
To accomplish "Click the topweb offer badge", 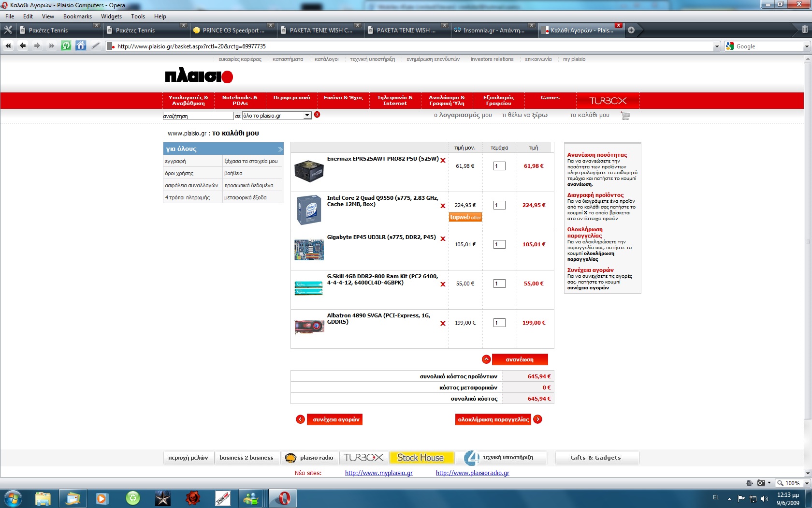I will click(465, 217).
